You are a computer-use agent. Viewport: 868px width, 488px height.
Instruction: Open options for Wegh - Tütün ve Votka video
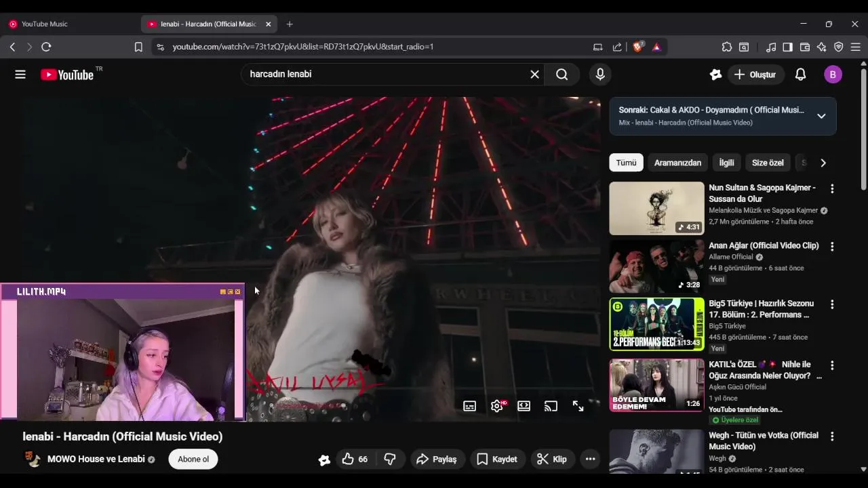832,436
